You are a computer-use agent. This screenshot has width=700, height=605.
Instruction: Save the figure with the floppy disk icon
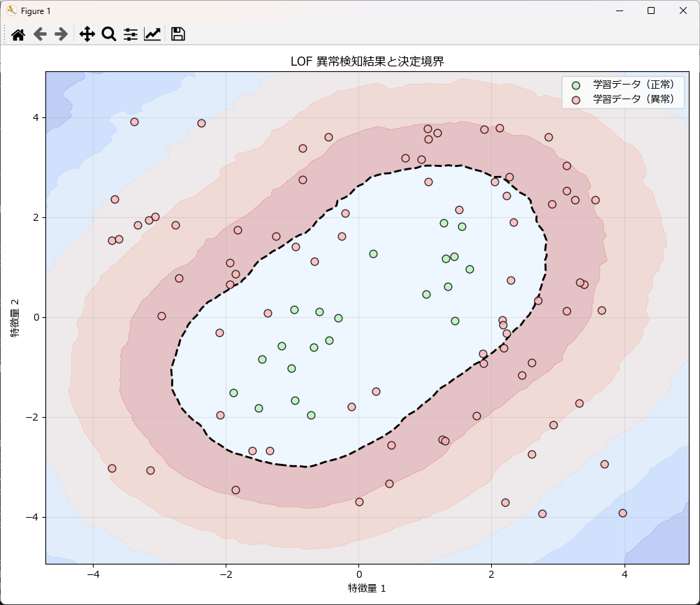pyautogui.click(x=177, y=34)
